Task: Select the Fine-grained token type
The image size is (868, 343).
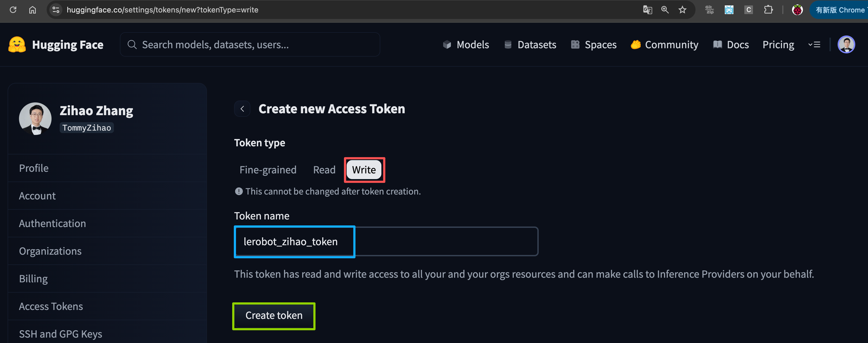Action: coord(268,170)
